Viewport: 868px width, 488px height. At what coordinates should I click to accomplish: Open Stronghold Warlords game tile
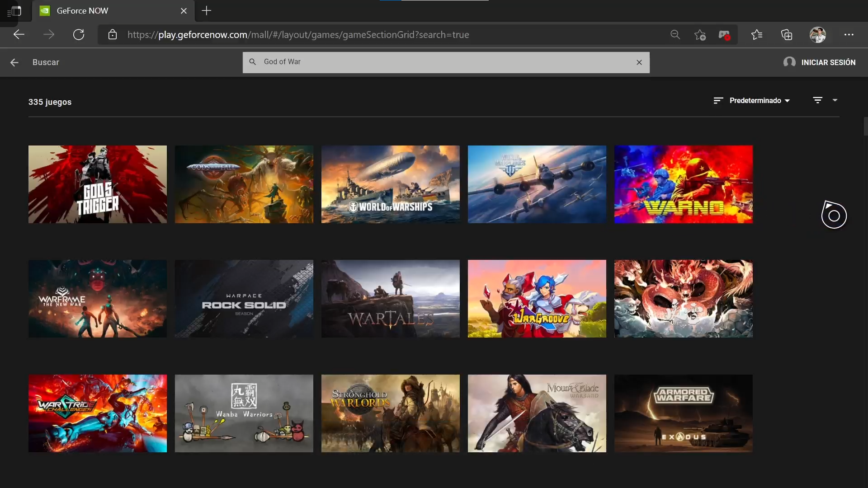[391, 413]
